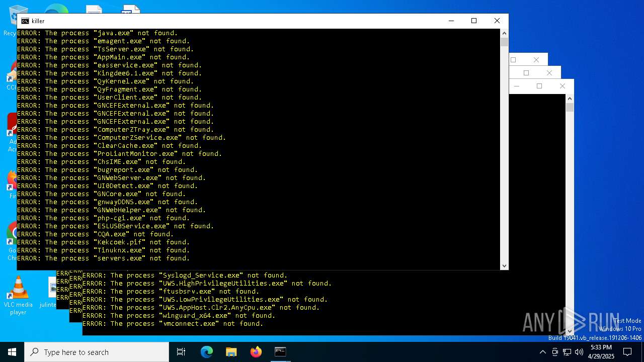Click the background line "Syslogd_Service.exe"

pyautogui.click(x=185, y=276)
